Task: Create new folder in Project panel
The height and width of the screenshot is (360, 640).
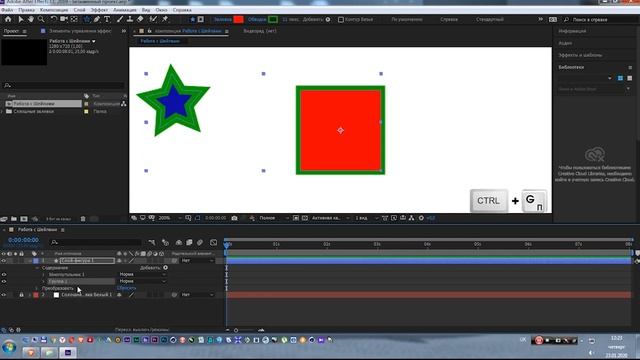Action: pos(14,219)
